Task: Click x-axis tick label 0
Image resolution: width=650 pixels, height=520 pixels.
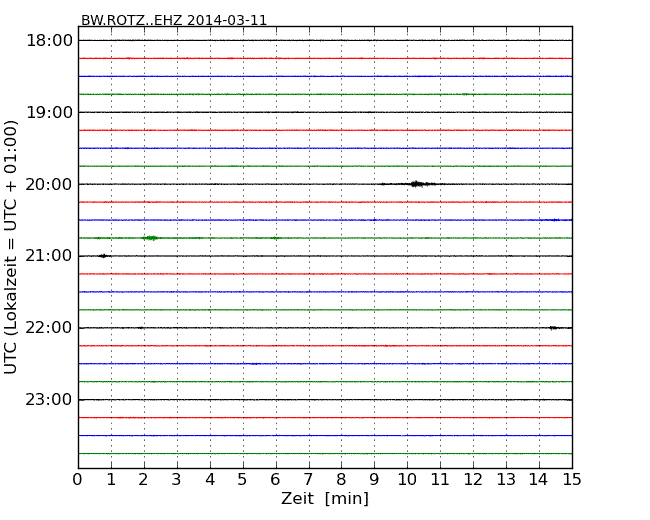Action: [78, 480]
